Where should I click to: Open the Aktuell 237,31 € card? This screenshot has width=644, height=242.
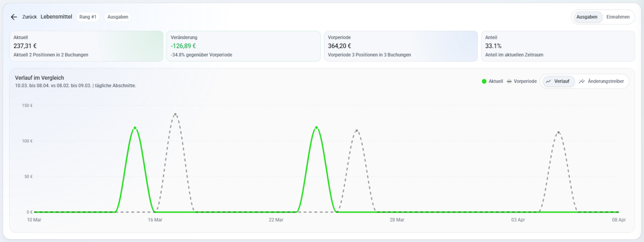click(86, 46)
